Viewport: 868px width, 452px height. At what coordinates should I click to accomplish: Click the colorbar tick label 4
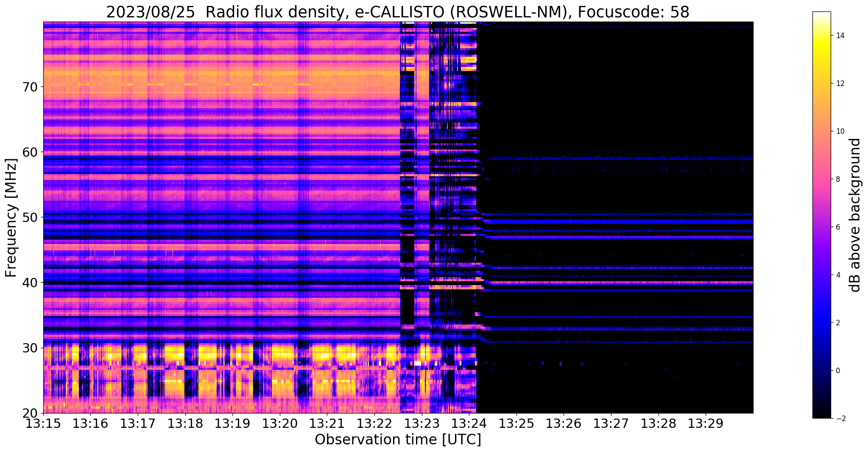837,275
